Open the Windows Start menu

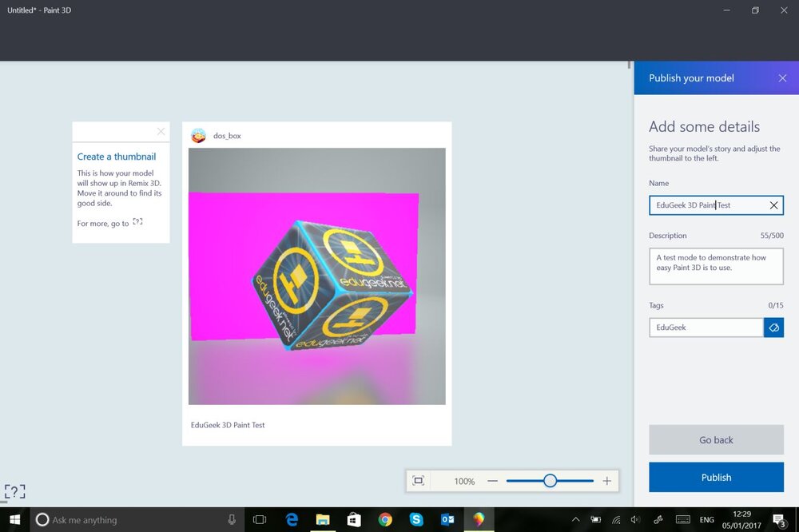pyautogui.click(x=14, y=520)
